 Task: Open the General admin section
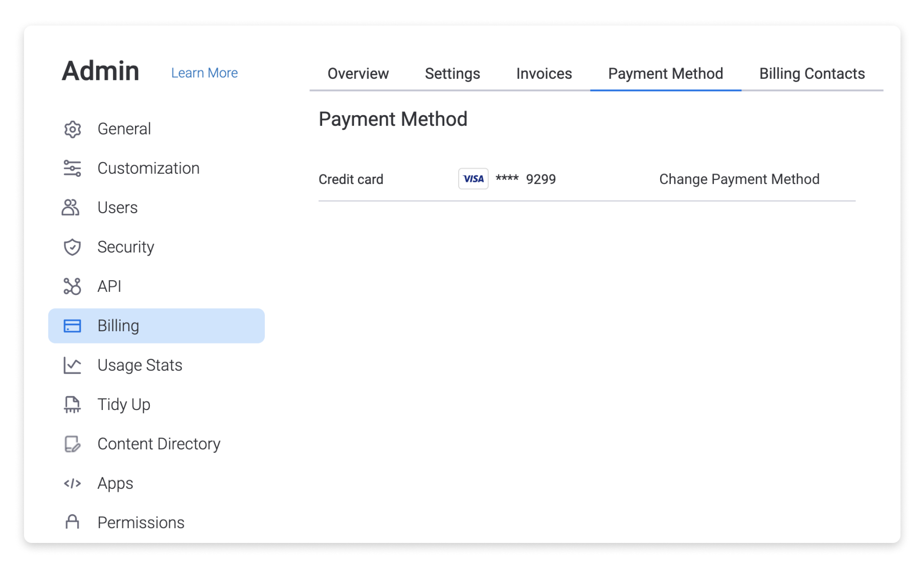tap(156, 129)
